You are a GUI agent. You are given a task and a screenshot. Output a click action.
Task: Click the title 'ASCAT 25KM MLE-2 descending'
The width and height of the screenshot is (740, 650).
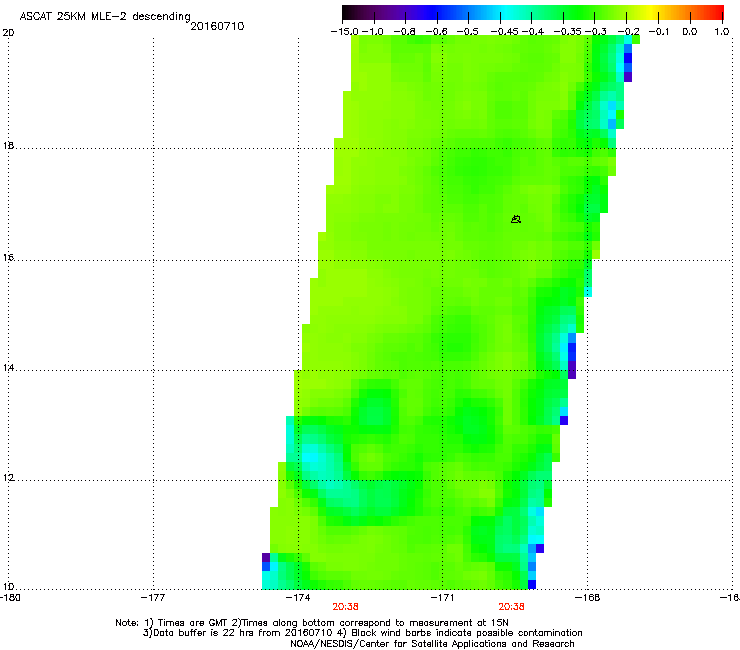[105, 17]
